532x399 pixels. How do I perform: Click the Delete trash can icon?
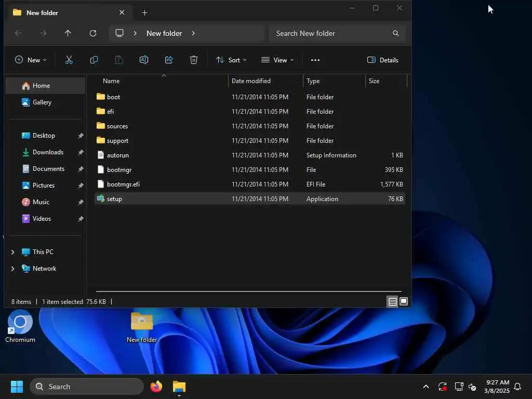click(x=194, y=60)
